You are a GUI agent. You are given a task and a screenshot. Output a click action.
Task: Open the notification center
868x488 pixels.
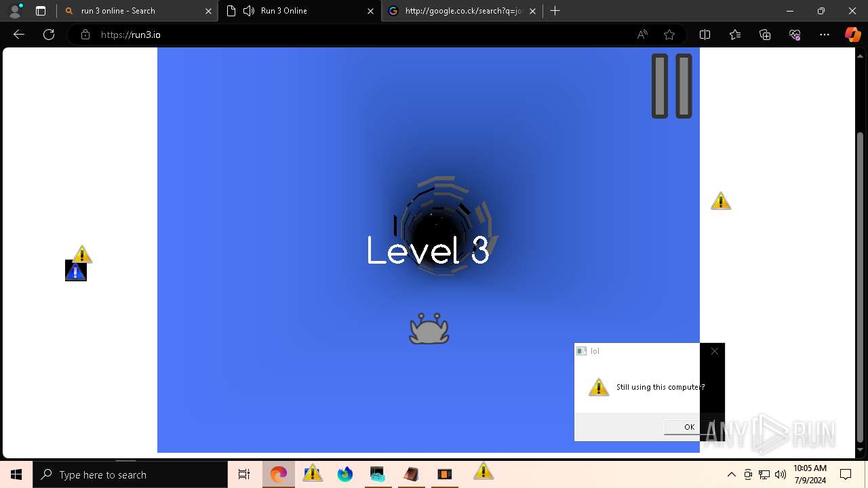pos(846,474)
